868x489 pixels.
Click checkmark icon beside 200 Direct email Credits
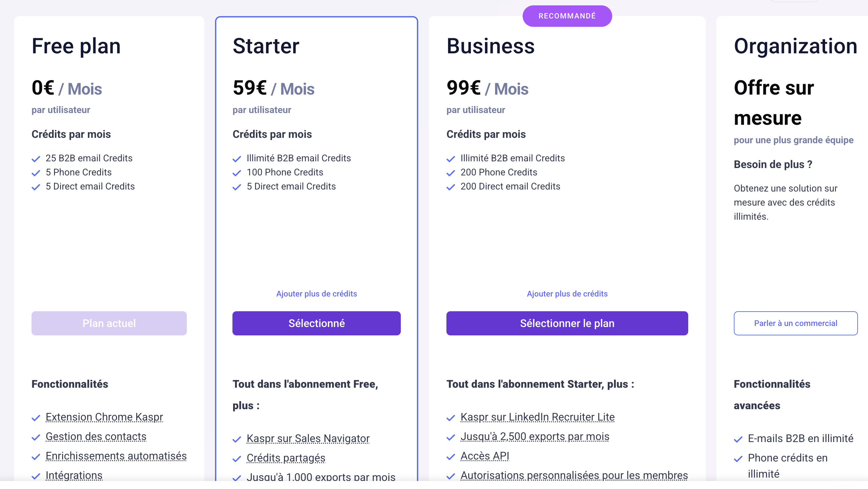pos(451,187)
